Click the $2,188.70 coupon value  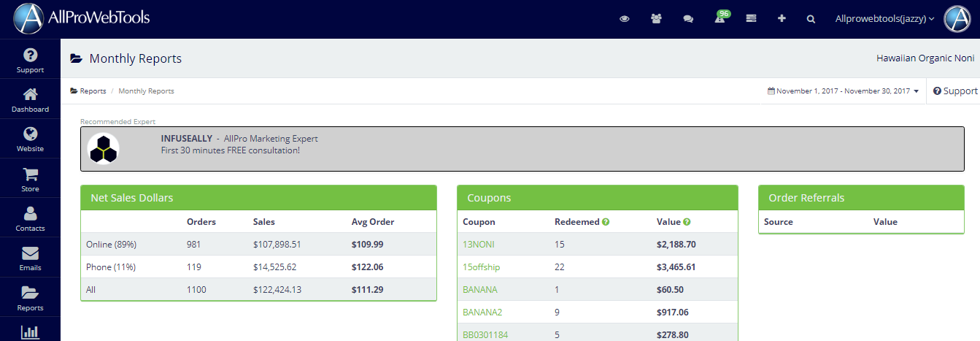[676, 245]
